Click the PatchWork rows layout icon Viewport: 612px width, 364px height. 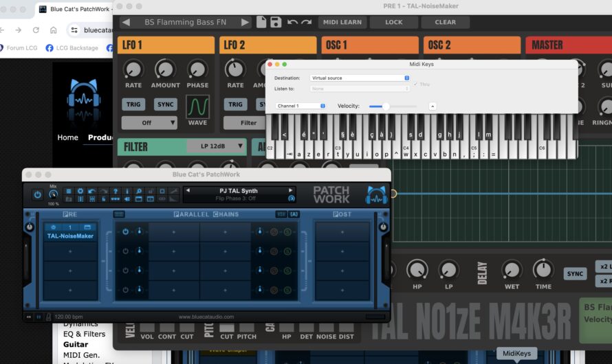92,198
